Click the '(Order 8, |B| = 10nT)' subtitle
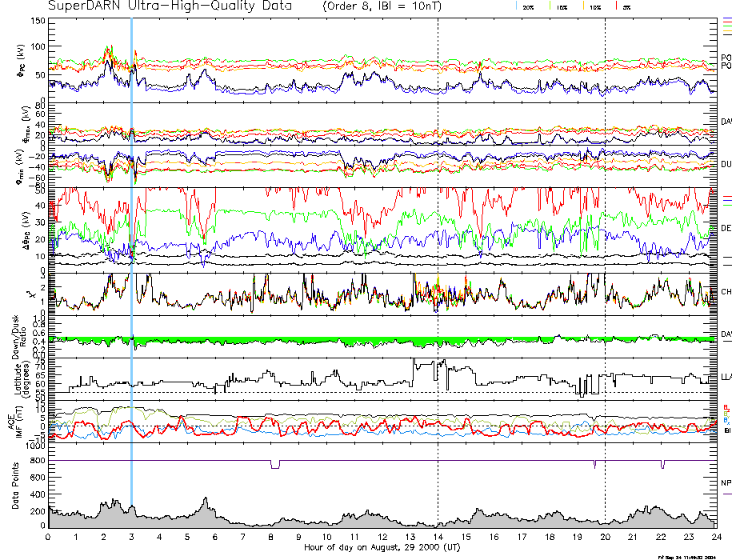Image resolution: width=732 pixels, height=560 pixels. (382, 6)
